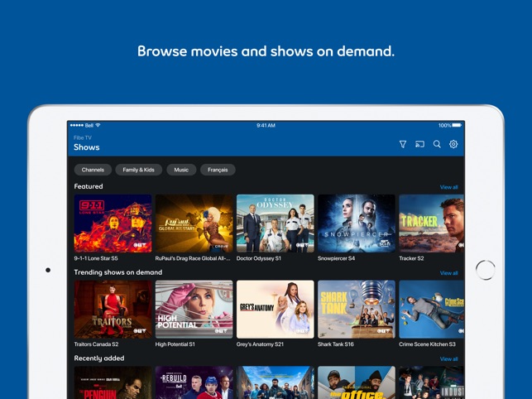Image resolution: width=532 pixels, height=399 pixels.
Task: Open the filter icon in Shows header
Action: (403, 144)
